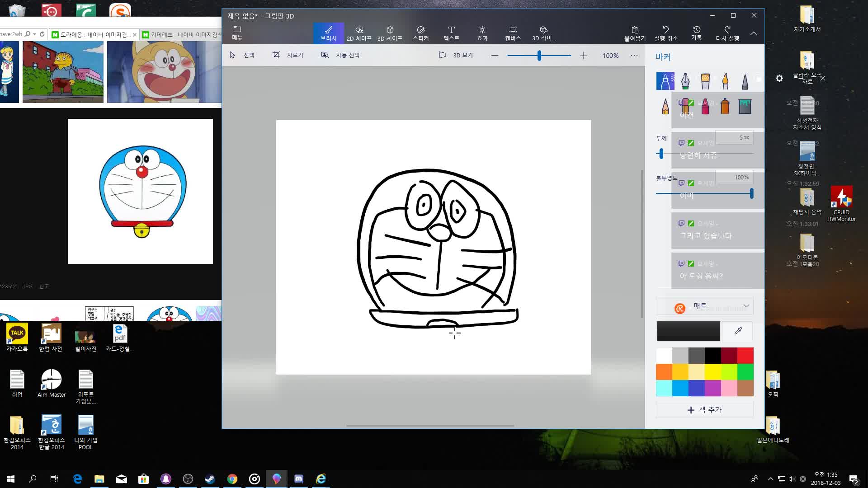Choose the brown color swatch
868x488 pixels.
click(x=745, y=388)
